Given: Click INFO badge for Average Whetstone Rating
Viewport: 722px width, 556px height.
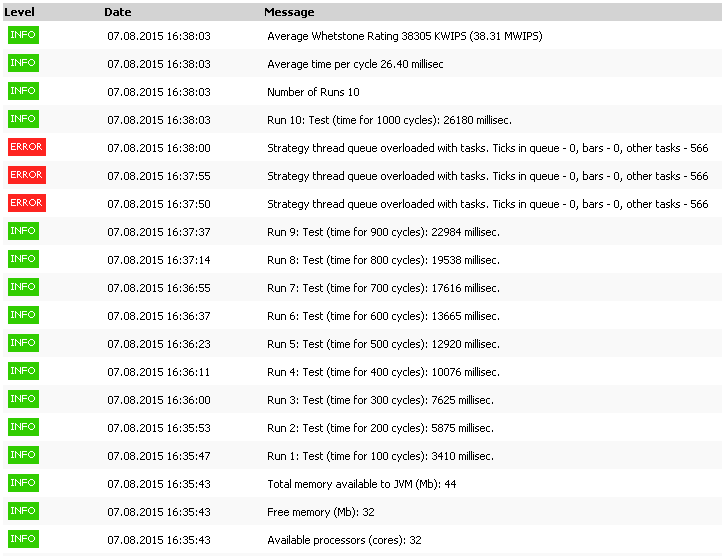Looking at the screenshot, I should point(23,35).
